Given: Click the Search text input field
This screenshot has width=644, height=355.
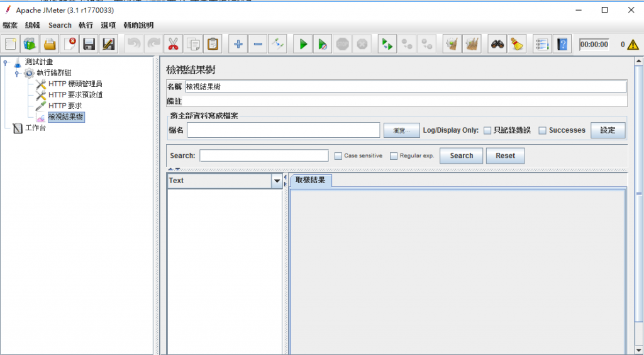Looking at the screenshot, I should pyautogui.click(x=264, y=155).
